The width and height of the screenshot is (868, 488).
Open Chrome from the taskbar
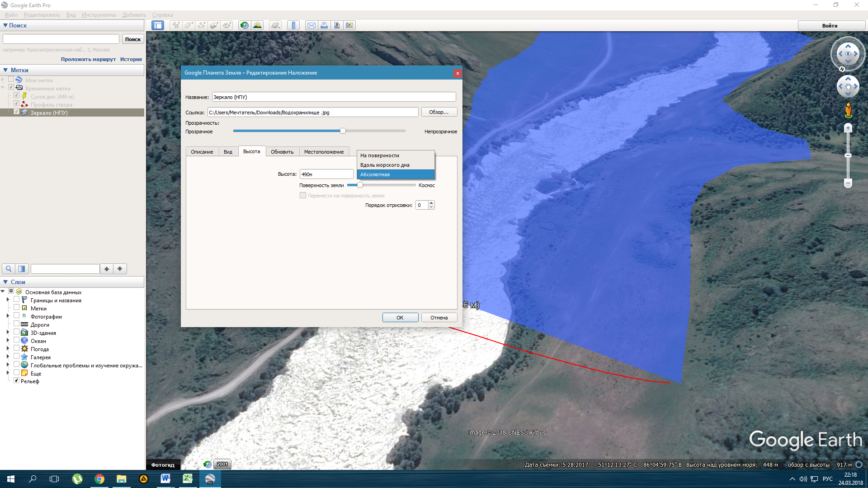pyautogui.click(x=99, y=479)
